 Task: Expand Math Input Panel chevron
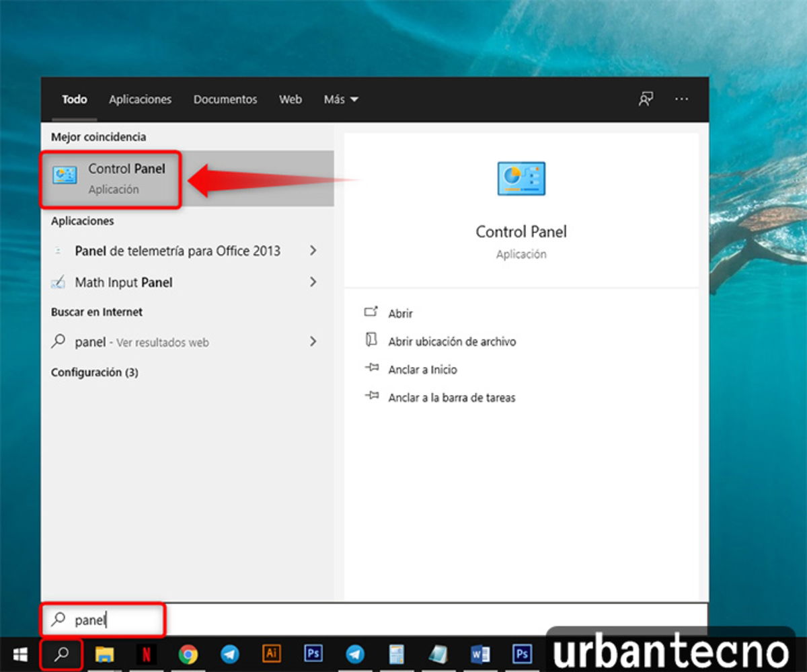pyautogui.click(x=313, y=282)
